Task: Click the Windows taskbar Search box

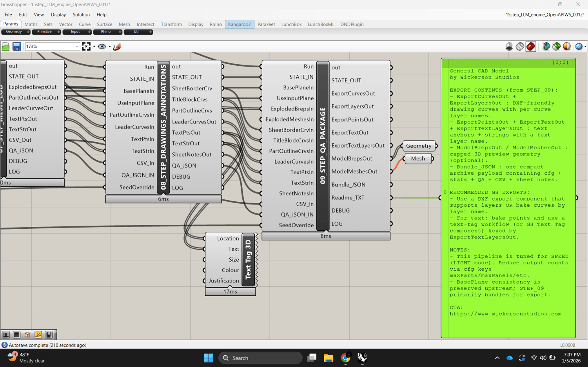Action: pyautogui.click(x=260, y=358)
